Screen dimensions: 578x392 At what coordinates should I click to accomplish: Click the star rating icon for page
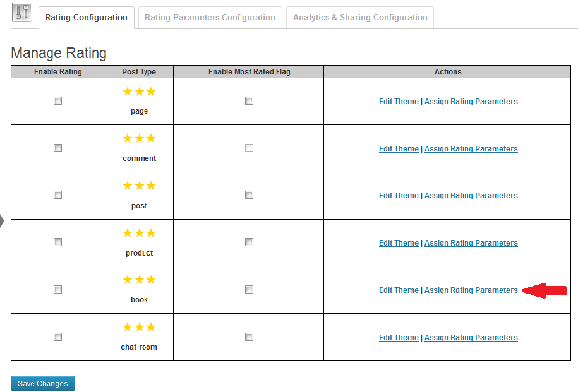(x=139, y=92)
